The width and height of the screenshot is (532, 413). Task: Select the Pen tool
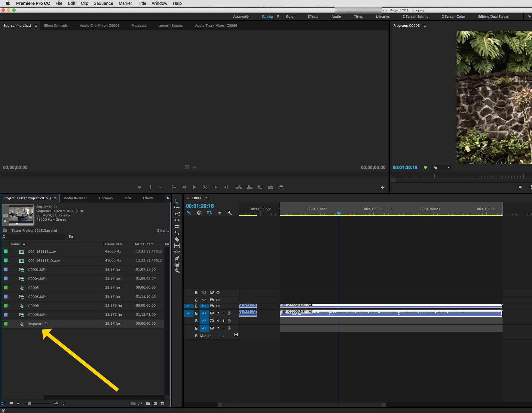point(177,258)
